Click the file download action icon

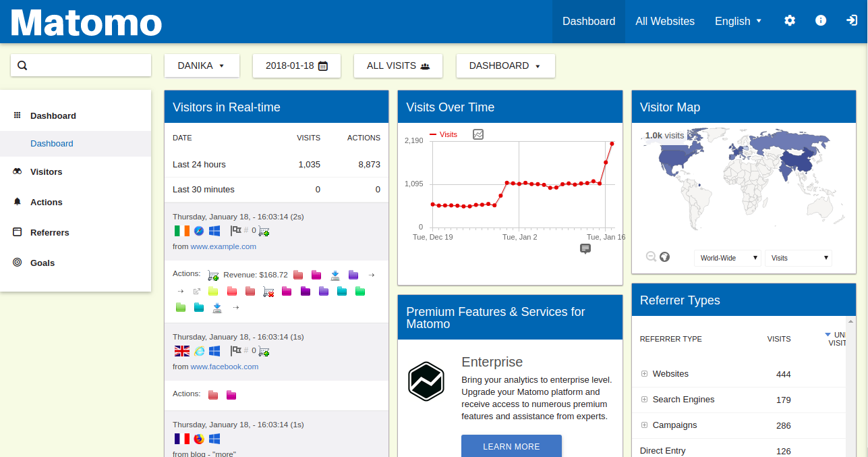[335, 274]
